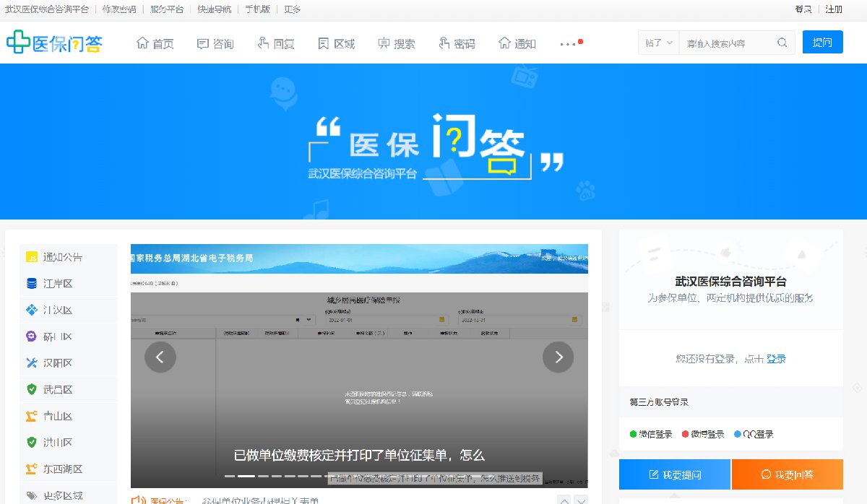Expand 更多区域 in the sidebar
Viewport: 867px width, 504px height.
click(x=62, y=495)
